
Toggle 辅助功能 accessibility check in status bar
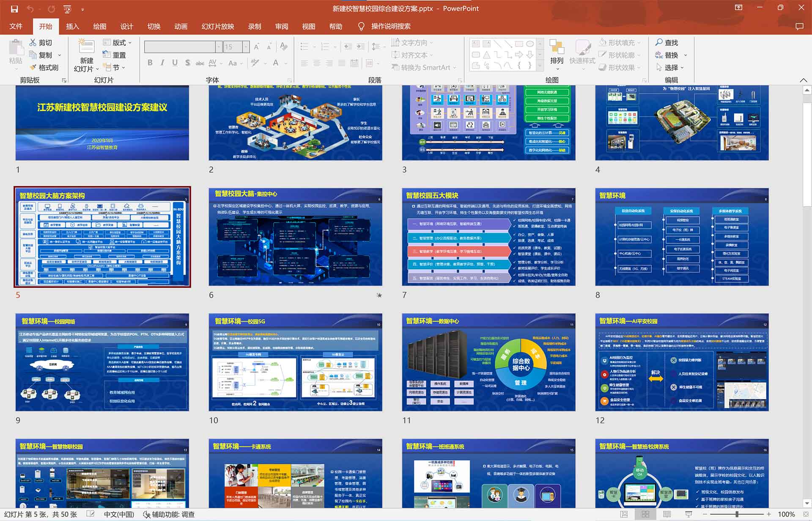coord(169,514)
